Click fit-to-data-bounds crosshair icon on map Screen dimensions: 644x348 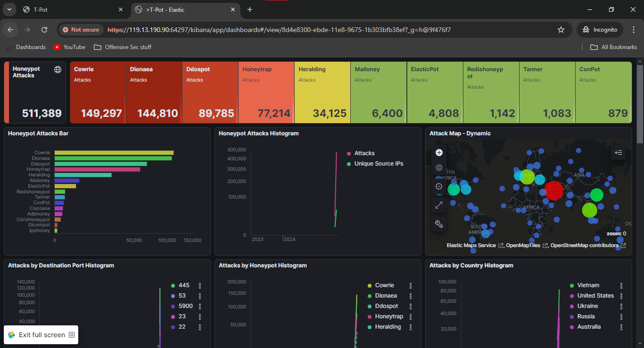pyautogui.click(x=439, y=186)
